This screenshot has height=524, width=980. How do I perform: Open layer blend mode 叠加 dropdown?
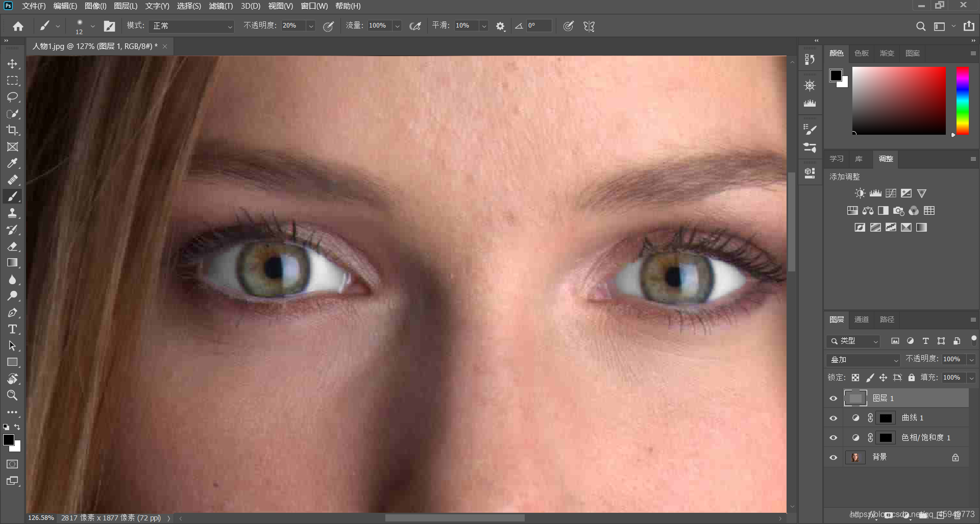click(x=863, y=360)
